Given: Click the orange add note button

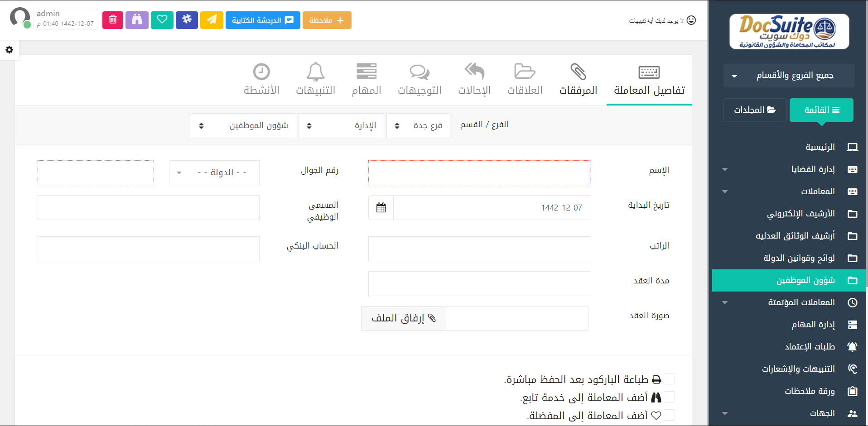Looking at the screenshot, I should [x=327, y=20].
